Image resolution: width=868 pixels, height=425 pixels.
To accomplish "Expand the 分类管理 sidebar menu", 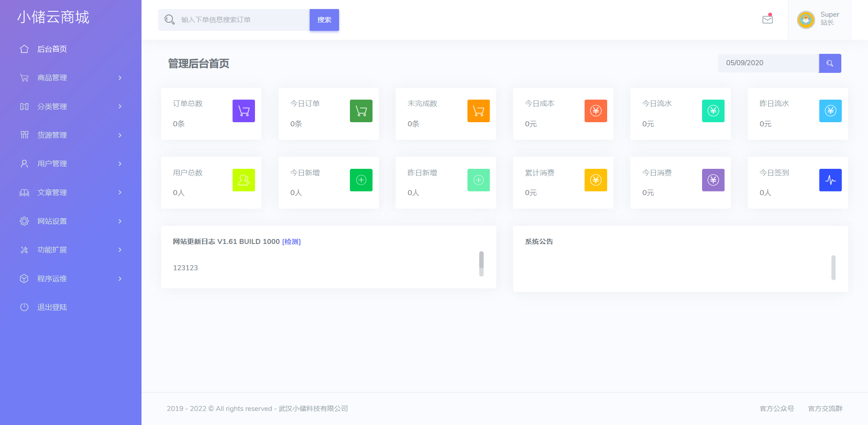I will pos(71,106).
